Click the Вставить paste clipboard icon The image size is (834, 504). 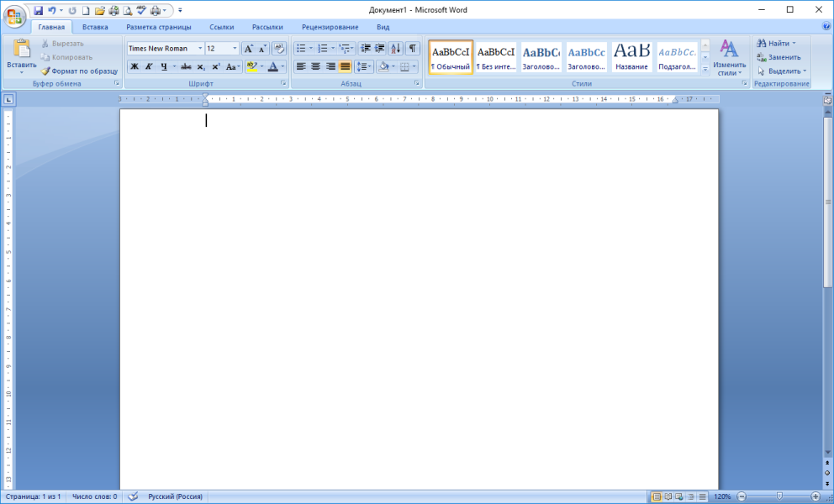[22, 49]
